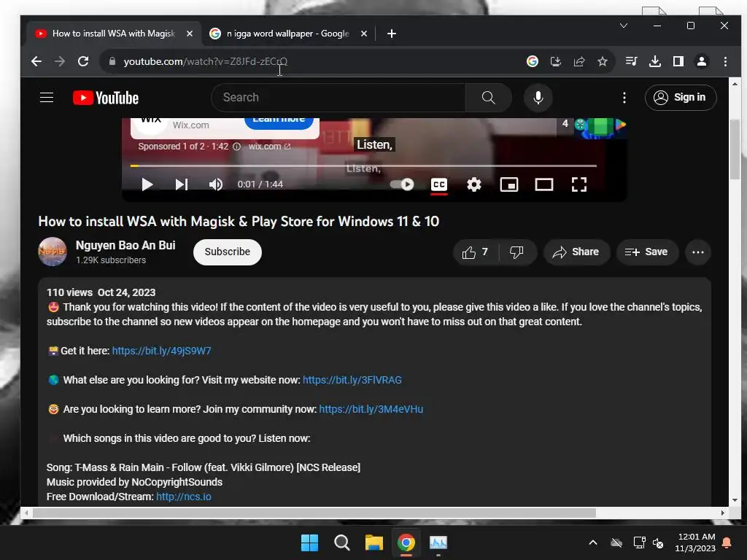Screen dimensions: 747x560
Task: Open more actions ellipsis menu
Action: pyautogui.click(x=698, y=252)
